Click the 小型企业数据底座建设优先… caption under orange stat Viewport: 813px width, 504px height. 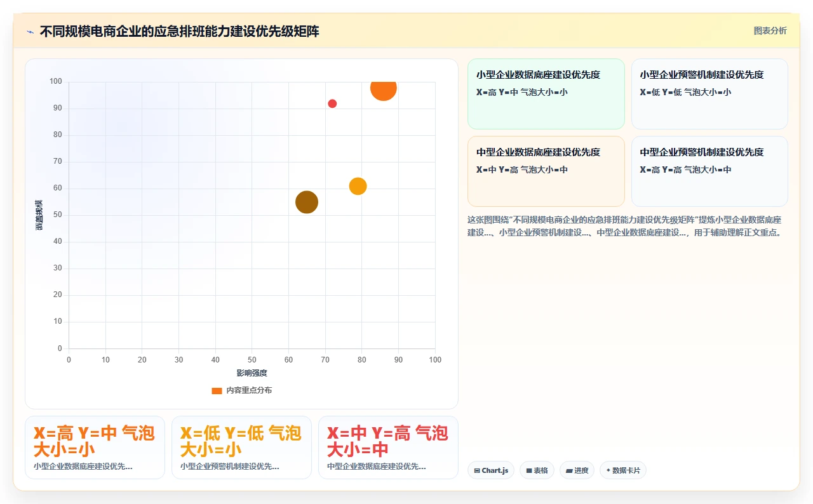click(x=83, y=467)
